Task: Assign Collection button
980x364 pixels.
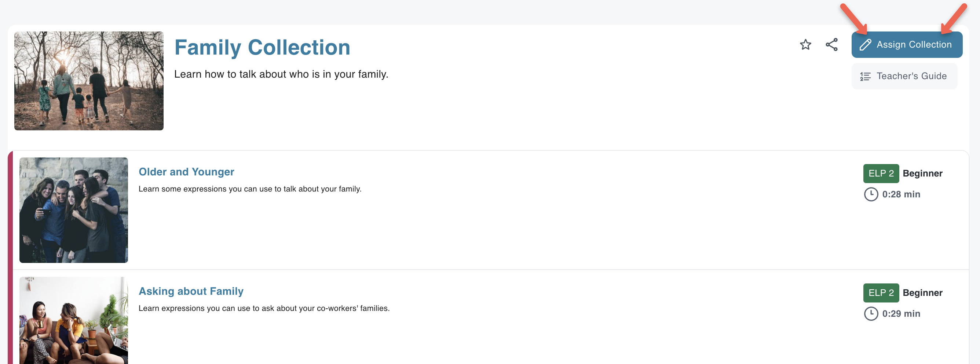Action: [907, 45]
